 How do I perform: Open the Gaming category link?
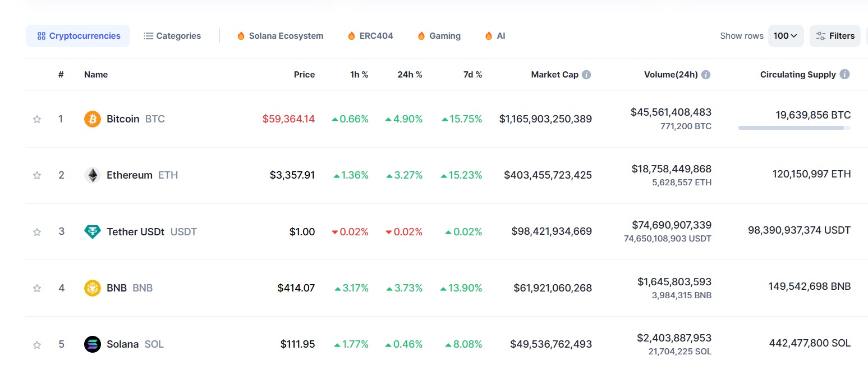(x=439, y=36)
